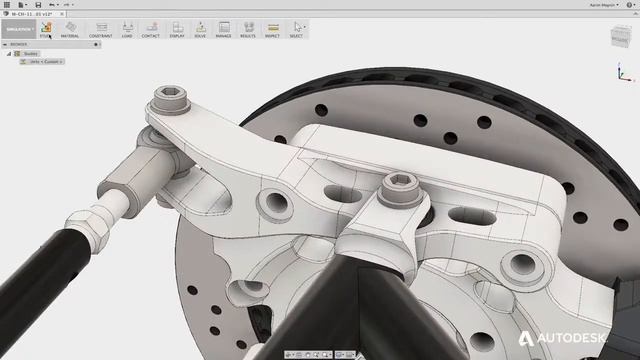Viewport: 640px width, 360px height.
Task: Select the Zoom navigation tool
Action: pyautogui.click(x=316, y=354)
